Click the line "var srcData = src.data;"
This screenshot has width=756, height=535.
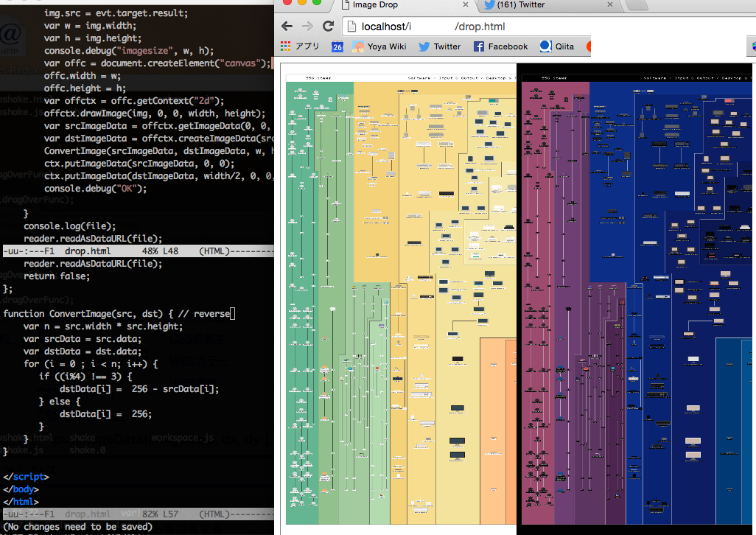83,339
